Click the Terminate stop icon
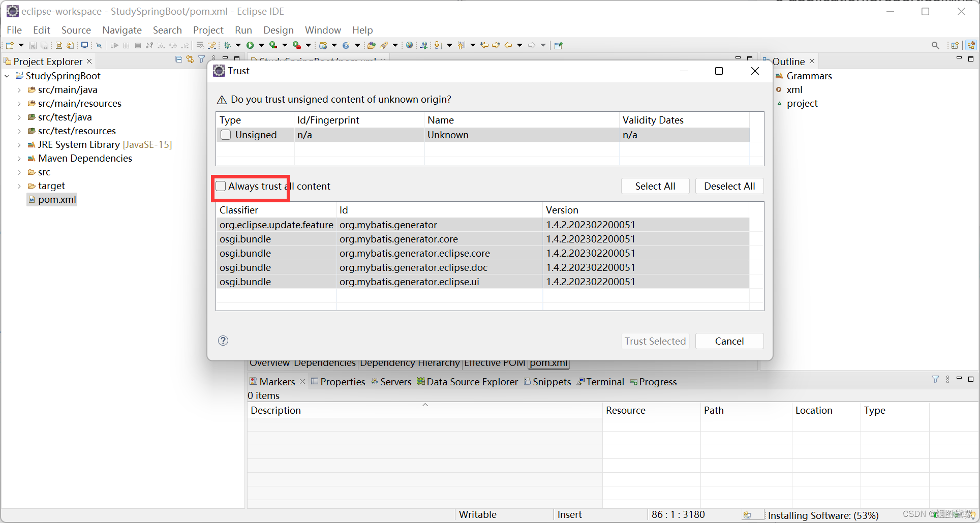980x523 pixels. [x=138, y=45]
